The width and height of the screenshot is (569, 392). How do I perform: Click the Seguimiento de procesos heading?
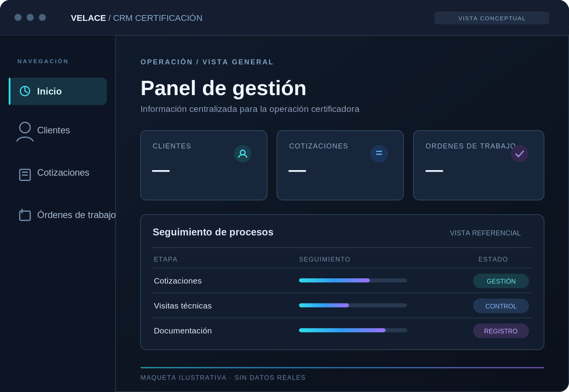tap(213, 232)
